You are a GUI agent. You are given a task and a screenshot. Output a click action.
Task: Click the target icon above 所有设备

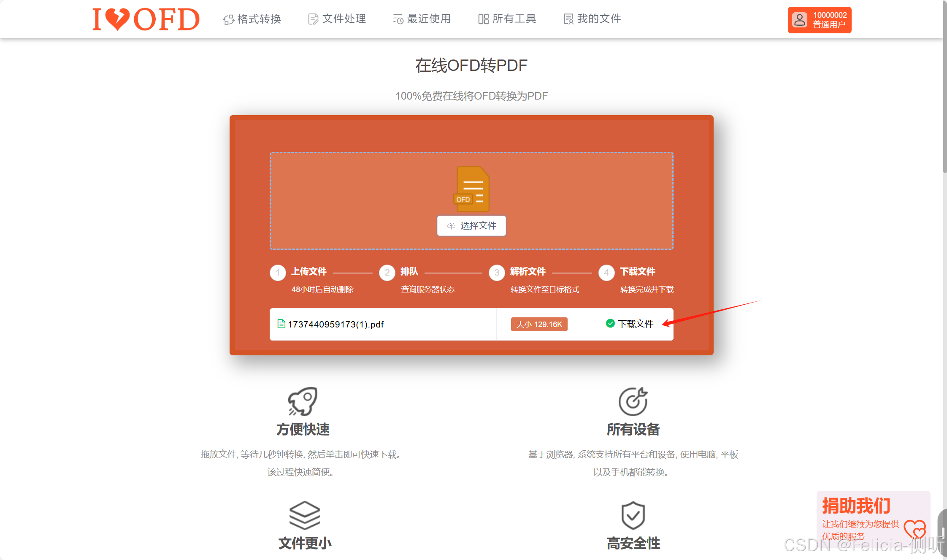pyautogui.click(x=633, y=401)
